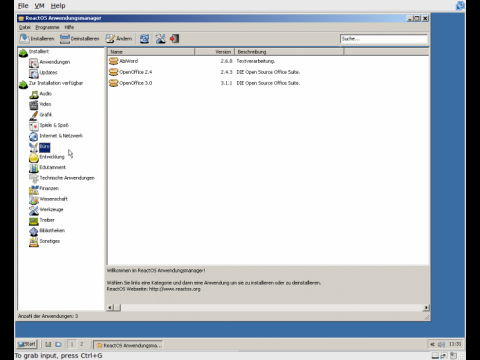Viewport: 480px width, 360px height.
Task: Open settings via wrench and screwdriver icon
Action: click(x=160, y=39)
